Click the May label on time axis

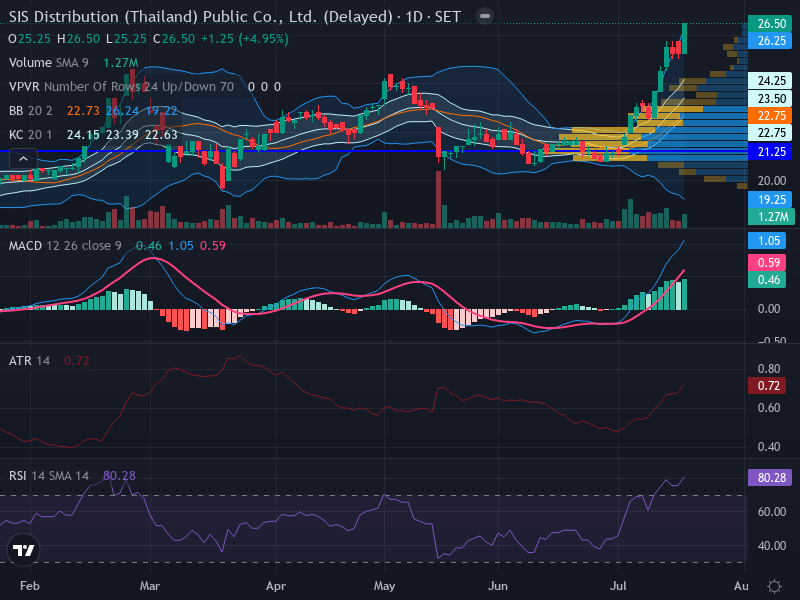tap(384, 586)
